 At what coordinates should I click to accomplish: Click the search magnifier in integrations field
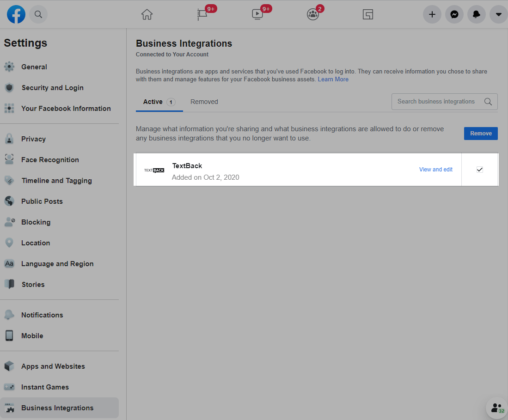pyautogui.click(x=488, y=102)
